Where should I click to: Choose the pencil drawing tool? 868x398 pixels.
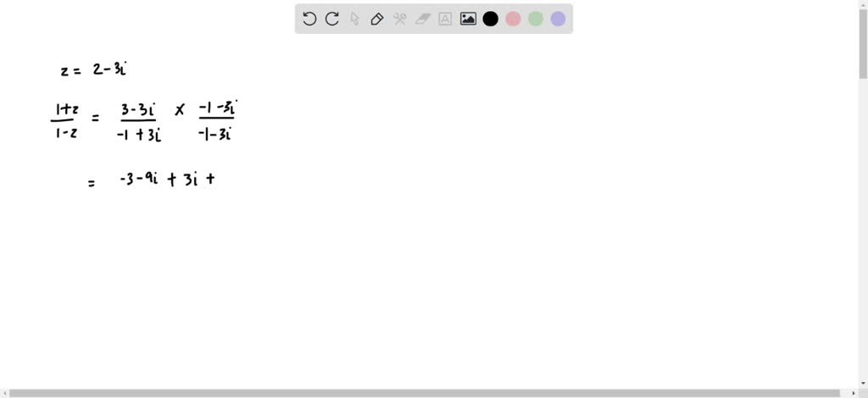click(377, 19)
